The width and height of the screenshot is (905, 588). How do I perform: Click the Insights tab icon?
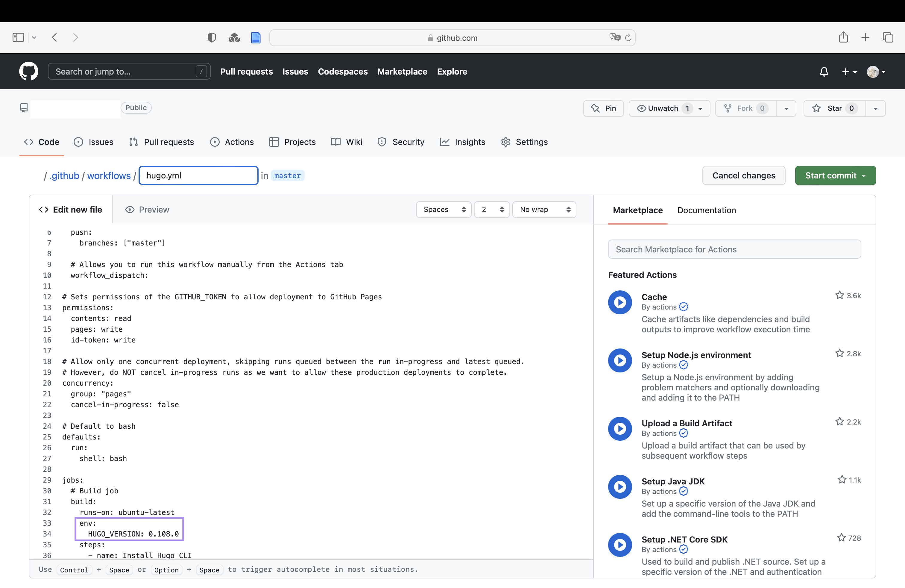(x=446, y=142)
